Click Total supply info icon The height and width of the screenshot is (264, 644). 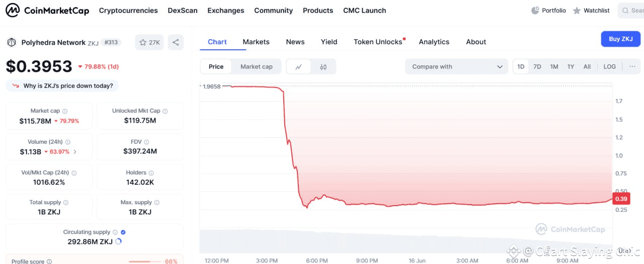click(66, 203)
